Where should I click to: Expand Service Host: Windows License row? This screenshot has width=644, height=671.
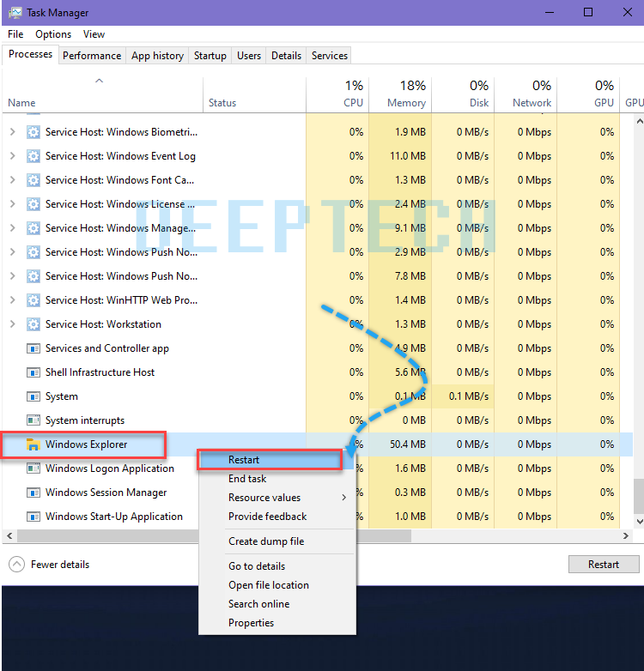(12, 203)
